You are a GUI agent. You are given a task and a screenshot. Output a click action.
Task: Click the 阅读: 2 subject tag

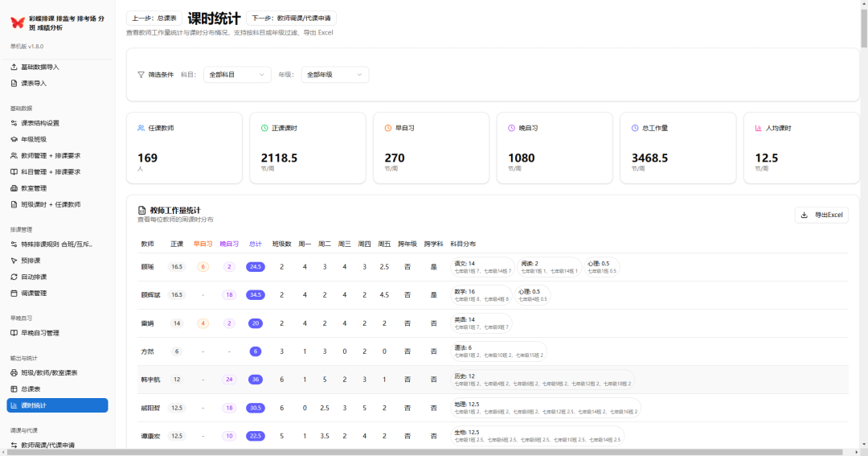coord(549,267)
